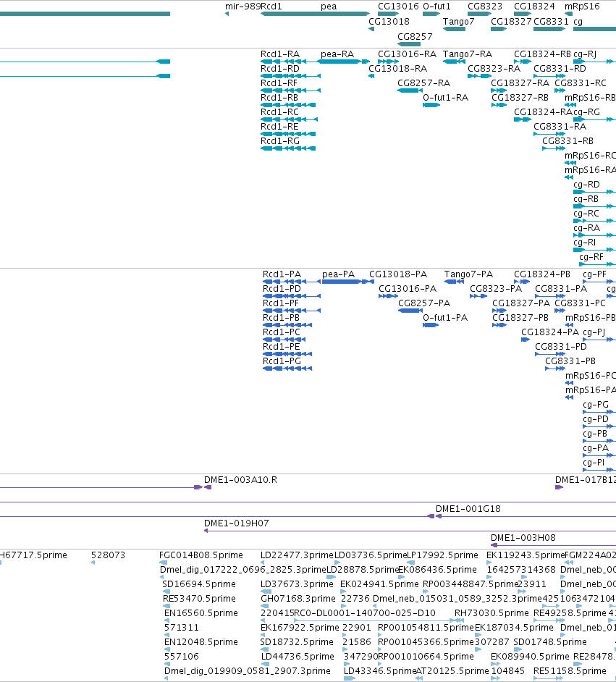
Task: Click the CG8323-RA transcript label
Action: 494,69
